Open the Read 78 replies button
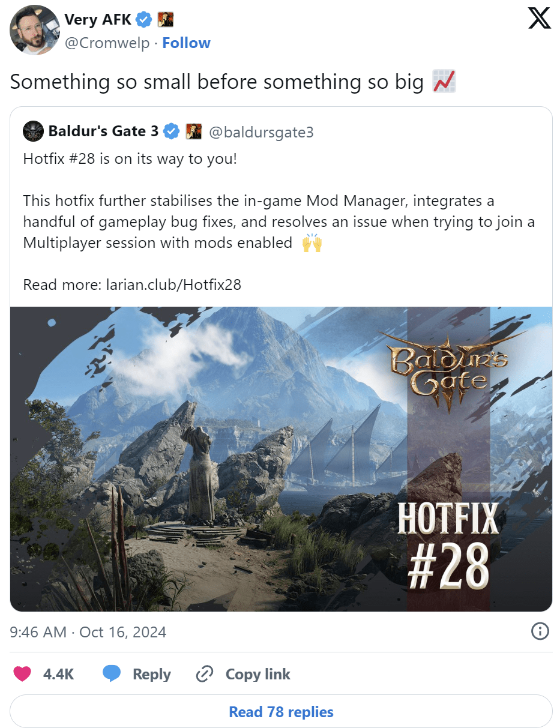This screenshot has width=560, height=728. tap(281, 712)
